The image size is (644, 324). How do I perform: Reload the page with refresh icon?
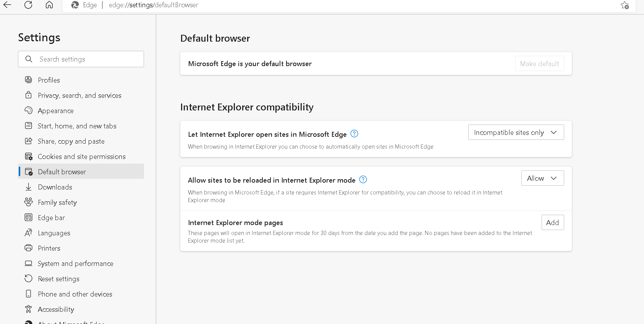pyautogui.click(x=28, y=5)
